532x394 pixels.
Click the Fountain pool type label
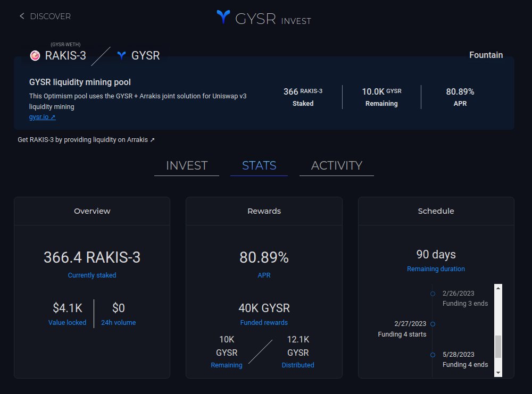[486, 55]
